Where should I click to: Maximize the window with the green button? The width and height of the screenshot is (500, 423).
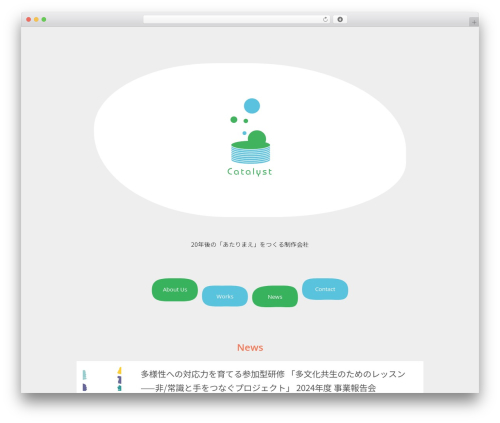pyautogui.click(x=44, y=20)
